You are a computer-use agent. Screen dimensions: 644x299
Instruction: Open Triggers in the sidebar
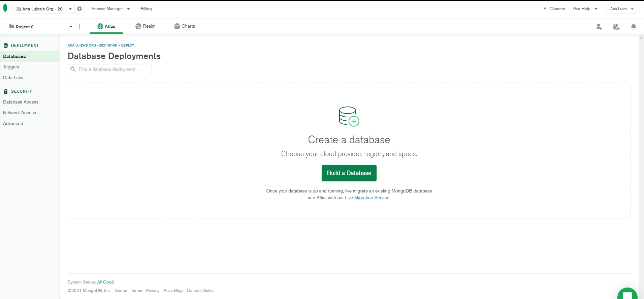tap(11, 67)
